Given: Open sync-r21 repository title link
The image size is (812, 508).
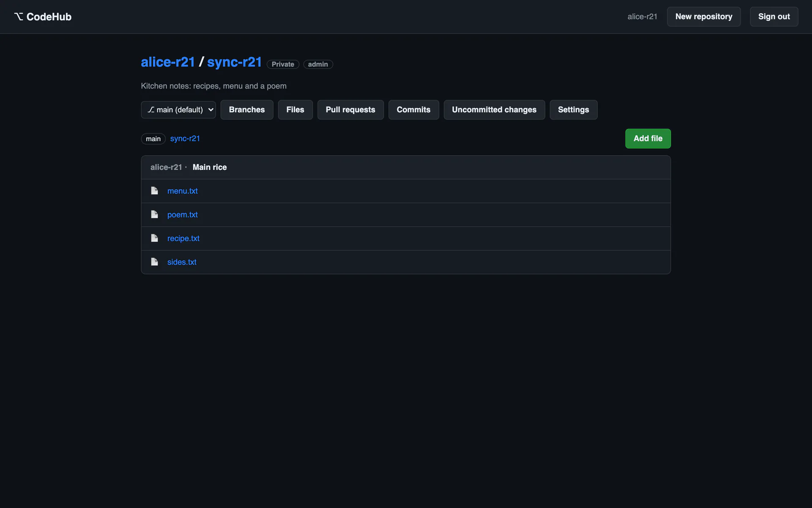Looking at the screenshot, I should tap(234, 62).
